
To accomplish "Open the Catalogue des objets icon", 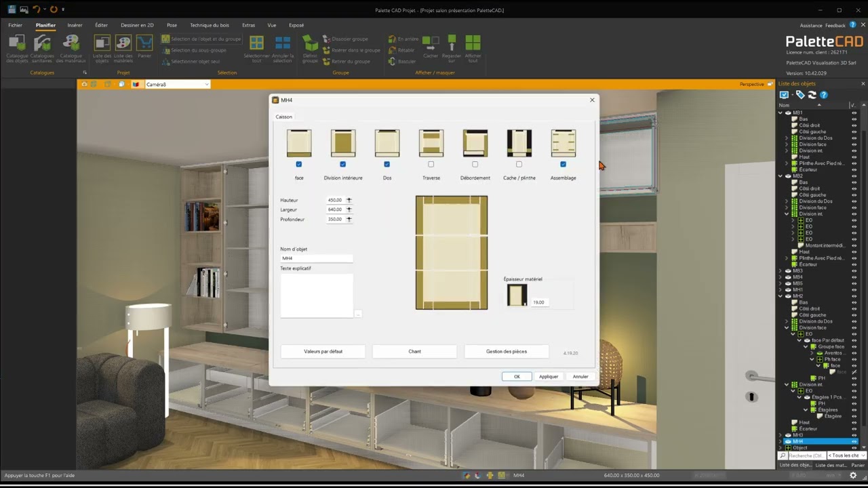I will pyautogui.click(x=17, y=43).
